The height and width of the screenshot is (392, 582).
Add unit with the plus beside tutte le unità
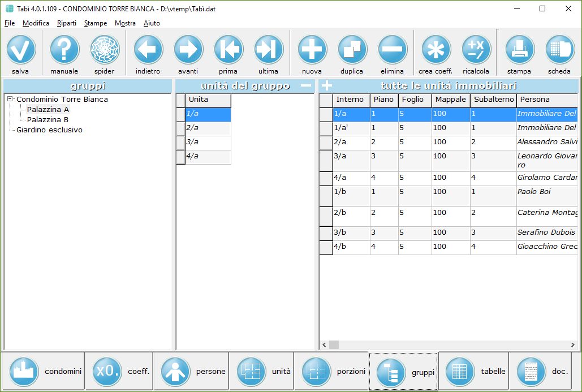(327, 86)
